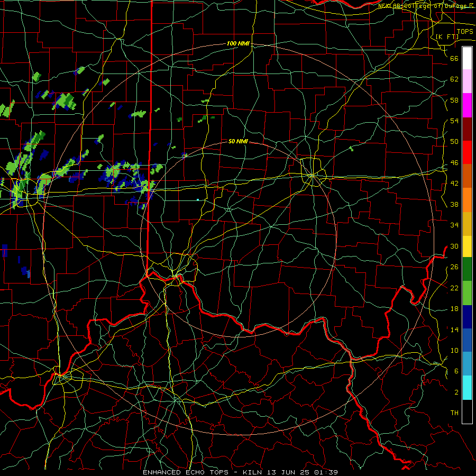
Task: Click the navy blue legend swatch
Action: click(x=467, y=317)
